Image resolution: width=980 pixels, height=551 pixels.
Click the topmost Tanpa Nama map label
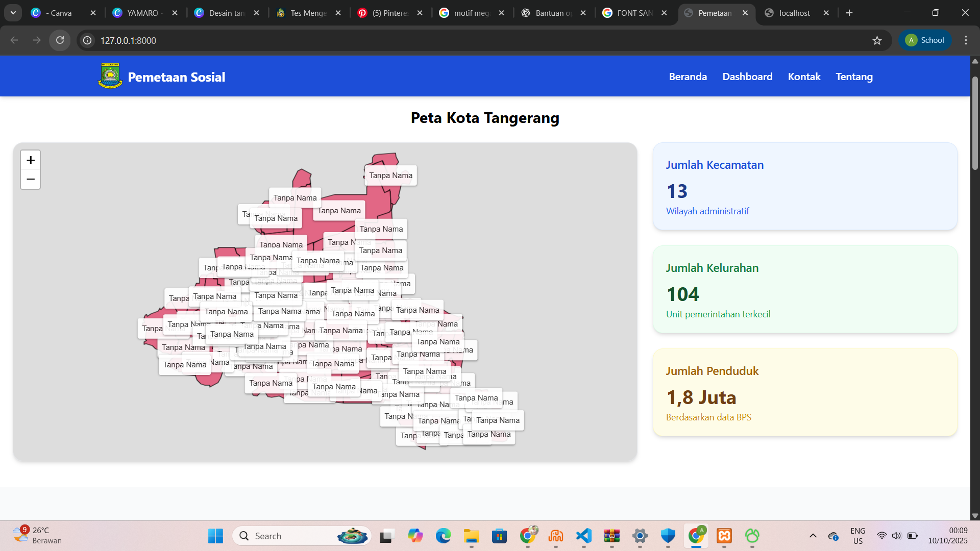pyautogui.click(x=390, y=176)
